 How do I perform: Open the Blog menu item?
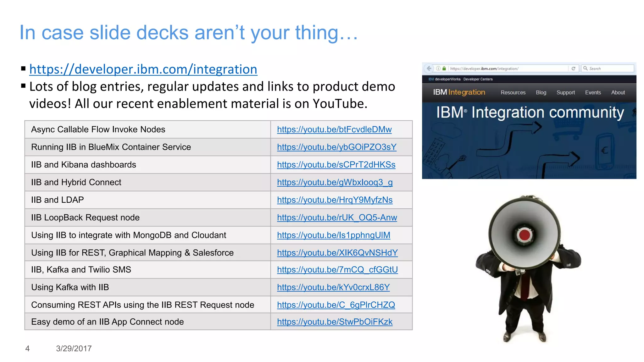click(x=541, y=93)
